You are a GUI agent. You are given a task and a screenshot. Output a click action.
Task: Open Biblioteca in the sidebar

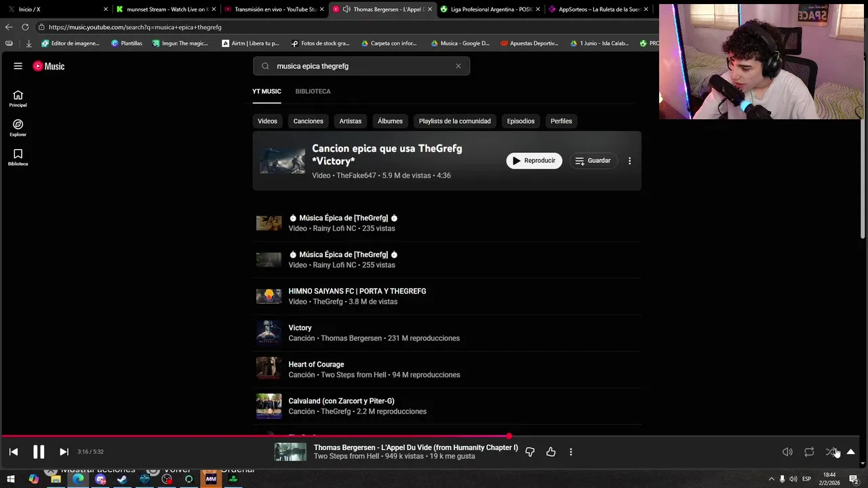click(x=18, y=157)
